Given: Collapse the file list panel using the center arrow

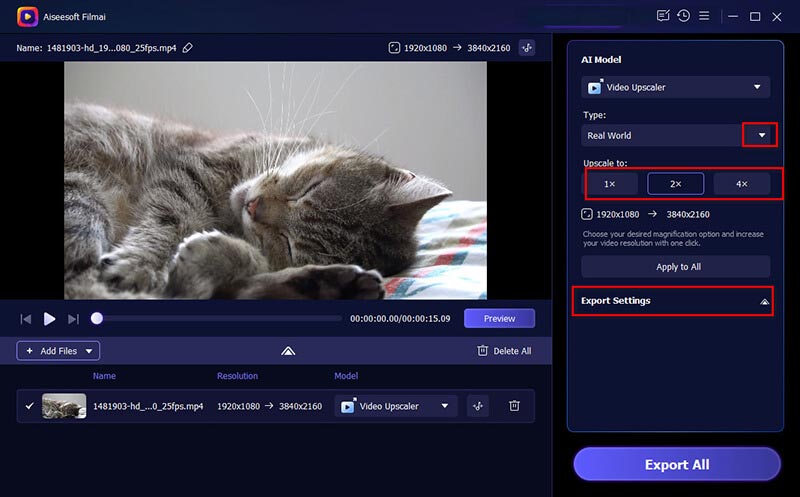Looking at the screenshot, I should (x=288, y=351).
